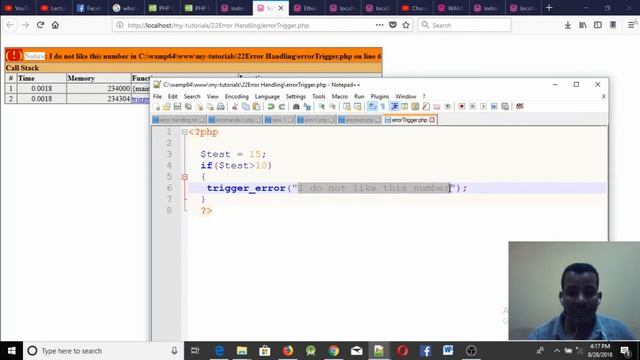Open Notepad++ File menu
640x360 pixels.
(x=157, y=96)
